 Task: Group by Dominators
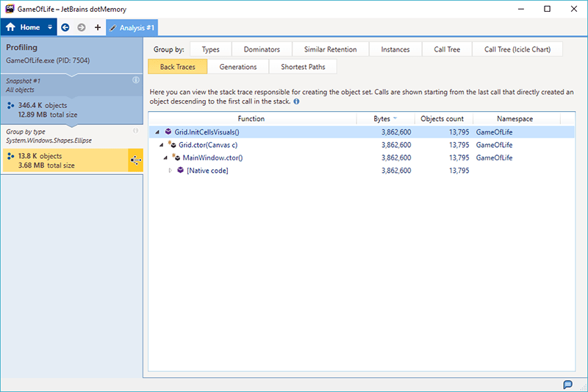tap(262, 49)
